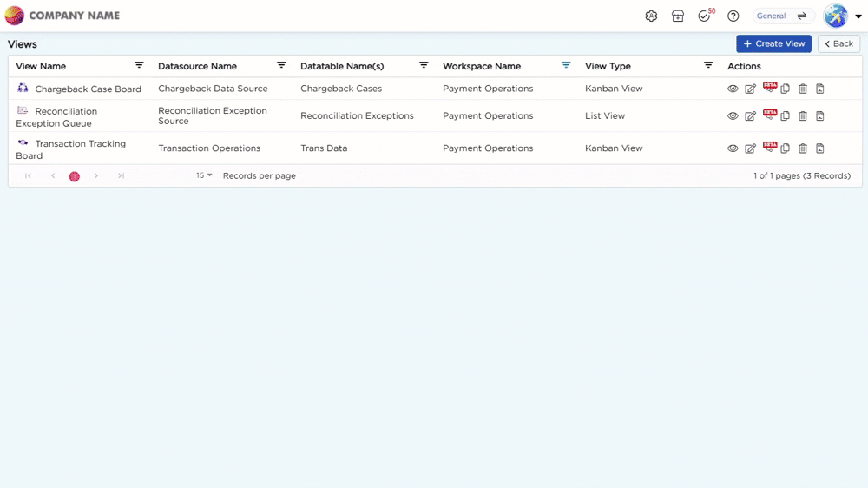Click 'Chargeback Data Source' cell
The width and height of the screenshot is (868, 488).
click(213, 89)
